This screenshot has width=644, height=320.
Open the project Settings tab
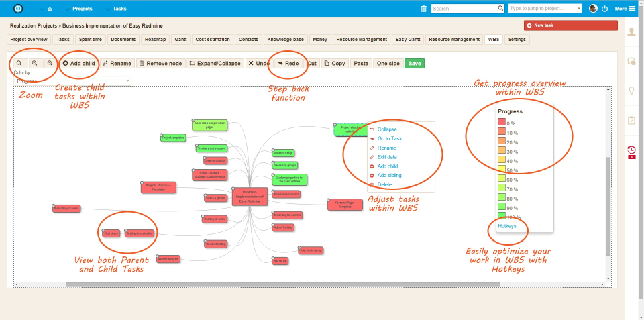(x=517, y=40)
